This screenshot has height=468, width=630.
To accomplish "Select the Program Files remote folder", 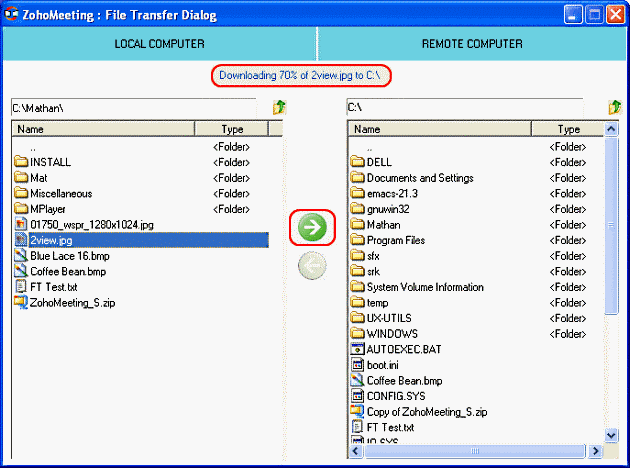I will 395,240.
